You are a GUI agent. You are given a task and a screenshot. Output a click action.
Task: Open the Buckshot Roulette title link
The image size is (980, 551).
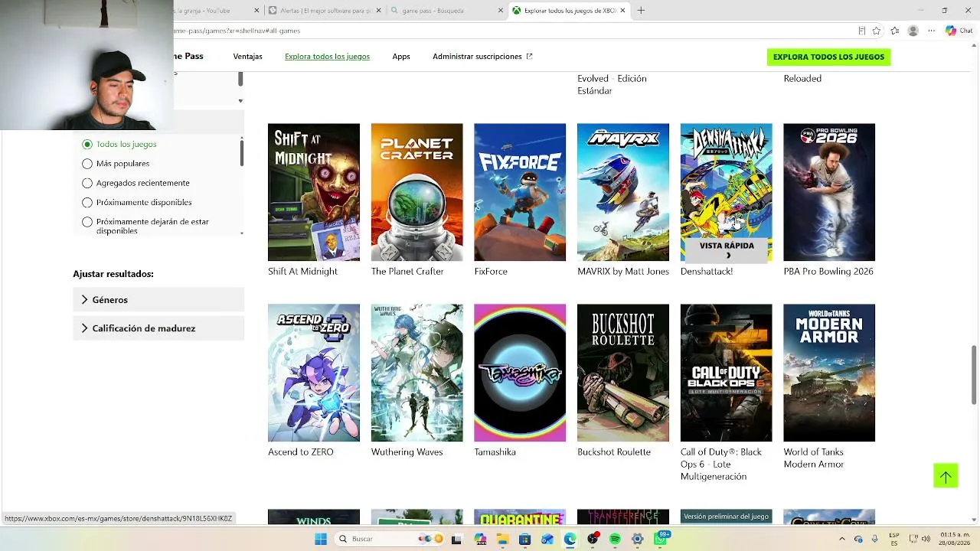[614, 452]
